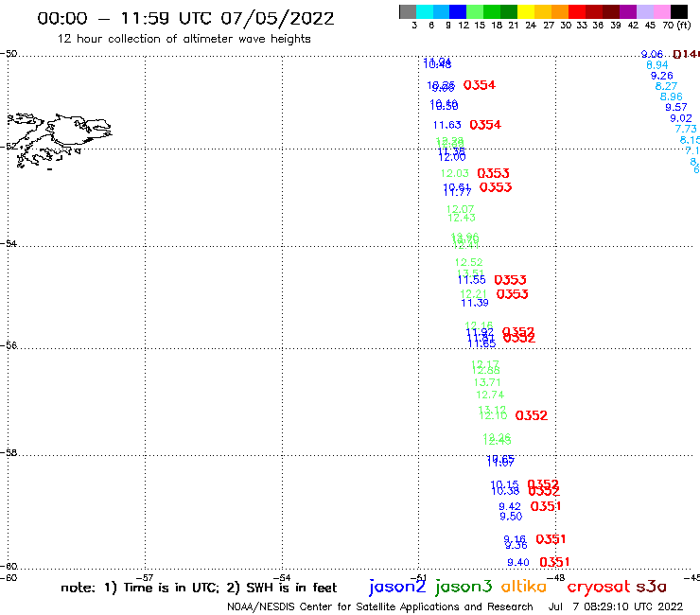Image resolution: width=700 pixels, height=615 pixels.
Task: Click the '-48' longitude axis label
Action: (x=556, y=578)
